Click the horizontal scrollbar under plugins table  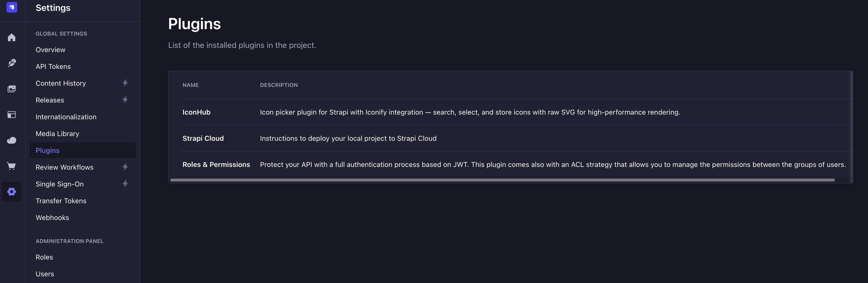point(503,180)
